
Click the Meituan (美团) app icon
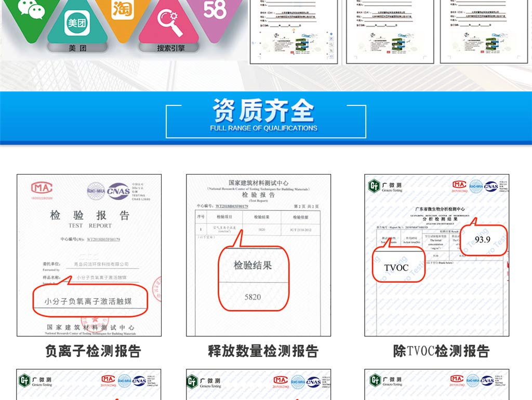(77, 23)
